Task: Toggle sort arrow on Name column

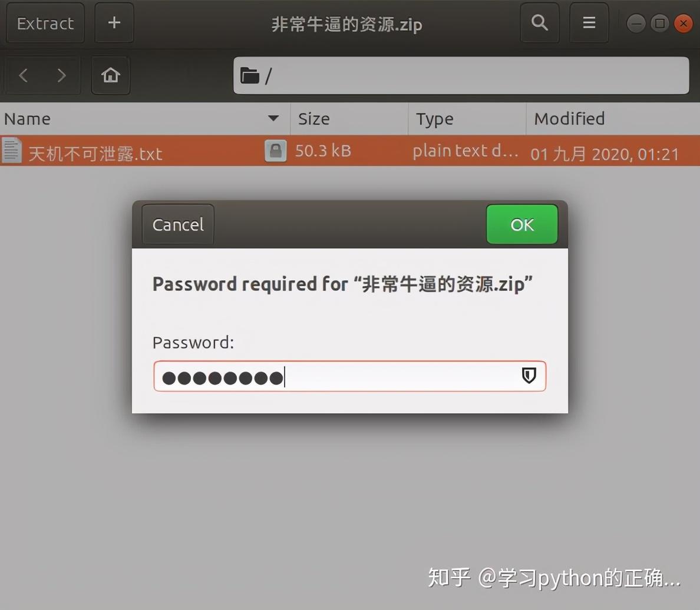Action: tap(273, 118)
